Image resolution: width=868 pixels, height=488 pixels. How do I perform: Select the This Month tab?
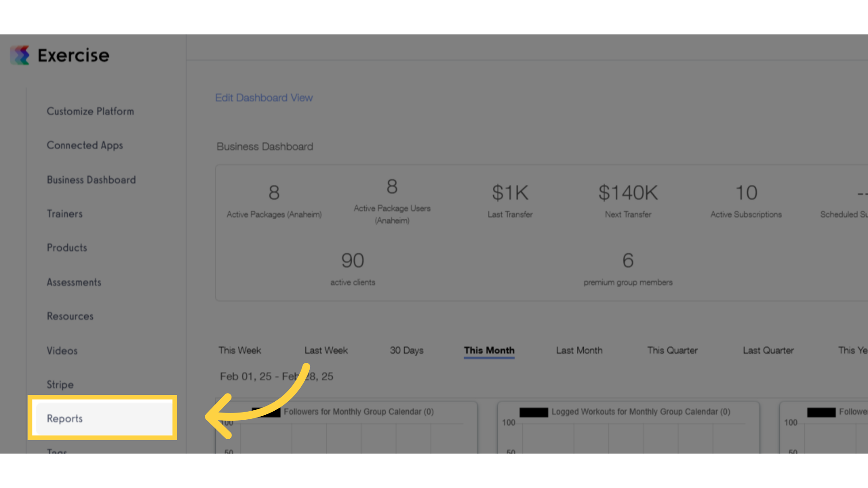tap(489, 350)
